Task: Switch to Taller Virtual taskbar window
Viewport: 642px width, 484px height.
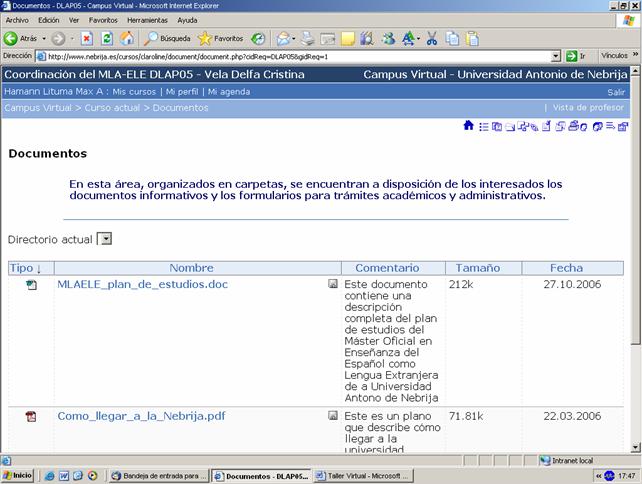Action: tap(364, 476)
